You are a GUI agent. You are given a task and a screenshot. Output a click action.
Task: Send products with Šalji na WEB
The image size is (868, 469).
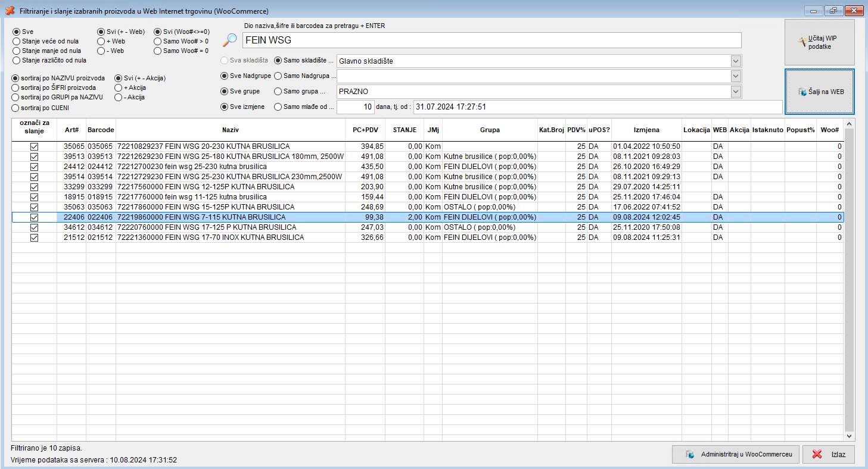point(820,92)
